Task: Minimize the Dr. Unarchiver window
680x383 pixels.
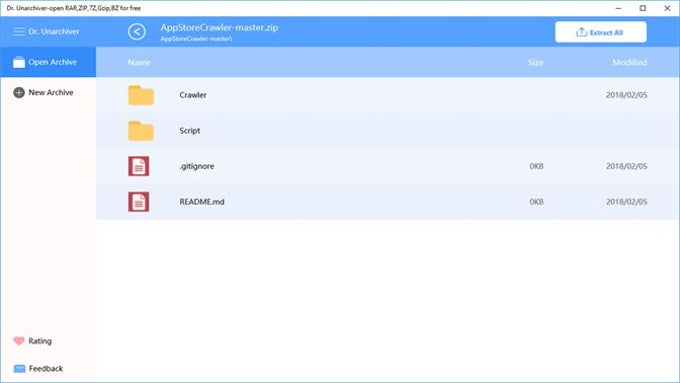Action: pos(618,8)
